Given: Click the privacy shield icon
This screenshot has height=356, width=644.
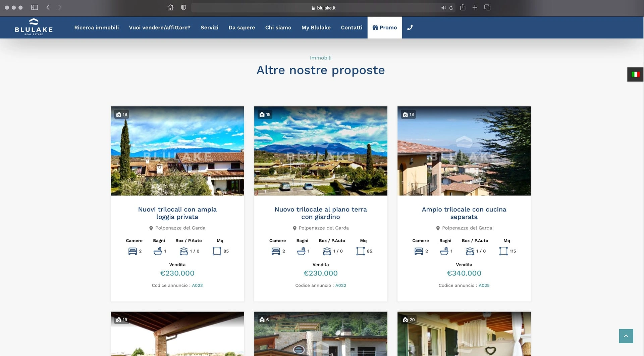Looking at the screenshot, I should 183,7.
